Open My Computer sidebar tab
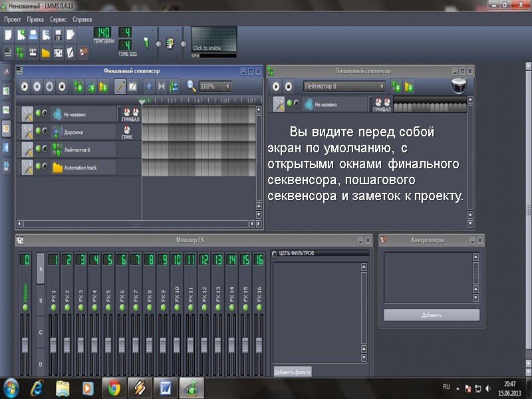 7,166
